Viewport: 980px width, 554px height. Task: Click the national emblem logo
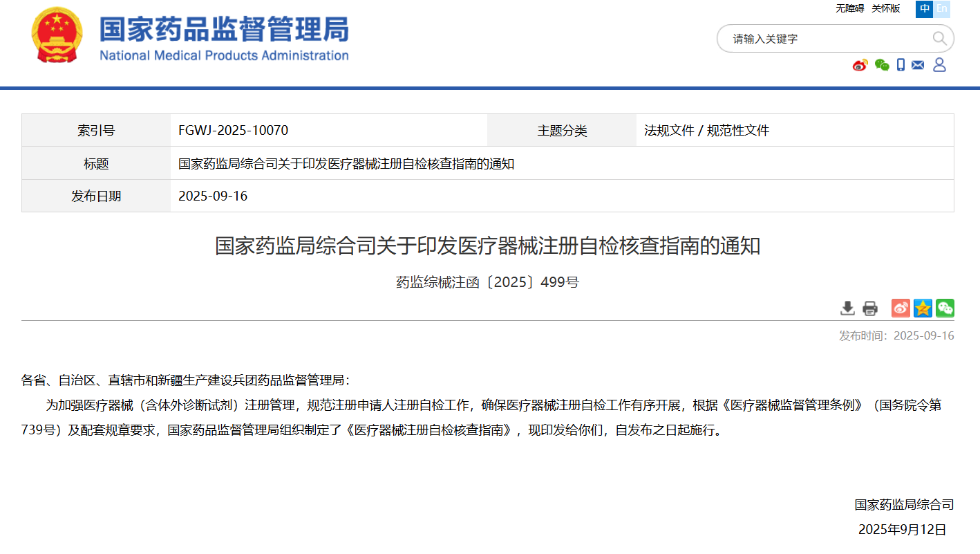[x=57, y=35]
